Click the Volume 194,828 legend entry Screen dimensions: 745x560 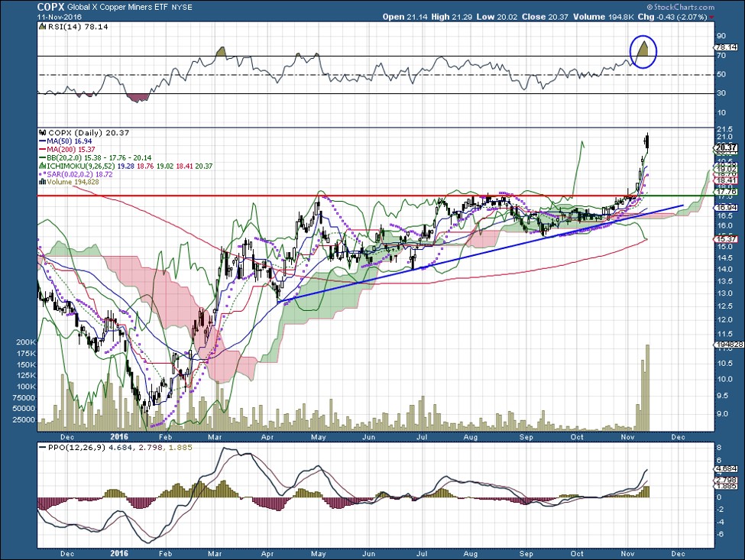click(73, 182)
